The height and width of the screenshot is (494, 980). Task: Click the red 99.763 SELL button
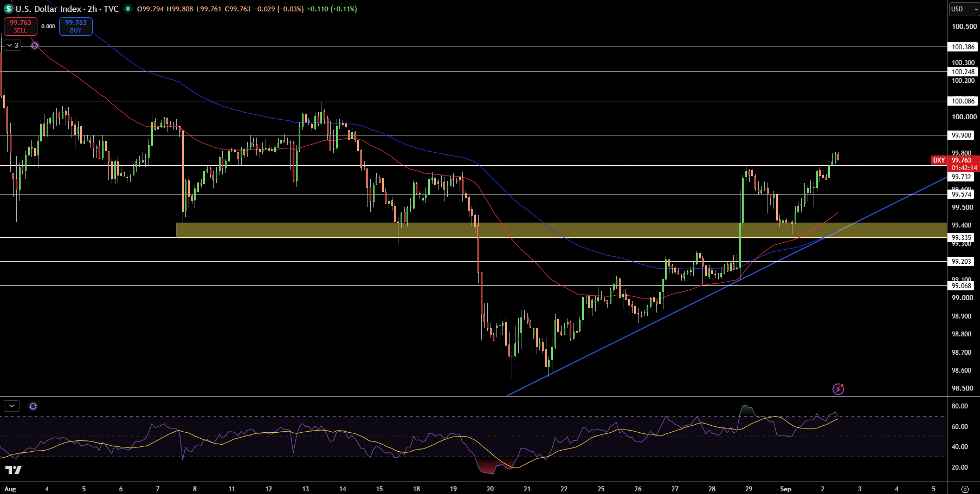tap(21, 26)
